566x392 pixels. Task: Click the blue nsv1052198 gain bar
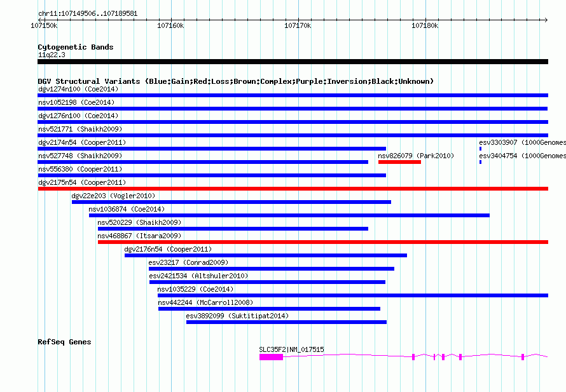[293, 109]
